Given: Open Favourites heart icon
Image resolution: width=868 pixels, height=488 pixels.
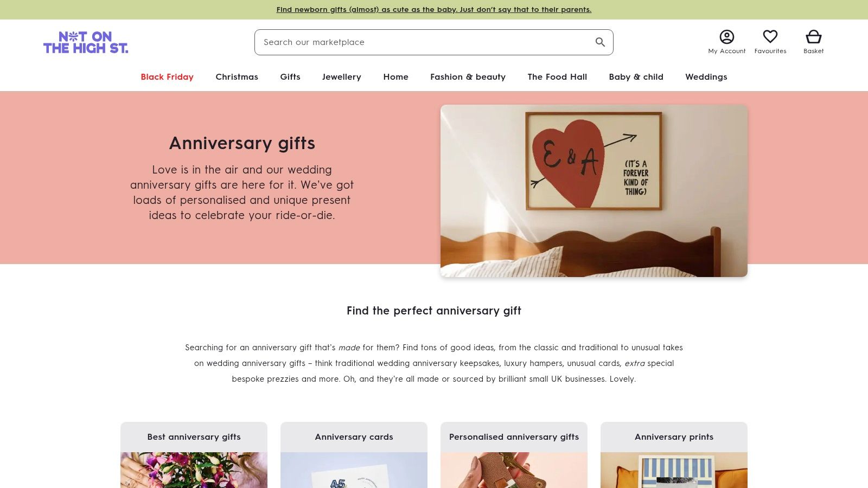Looking at the screenshot, I should 770,36.
